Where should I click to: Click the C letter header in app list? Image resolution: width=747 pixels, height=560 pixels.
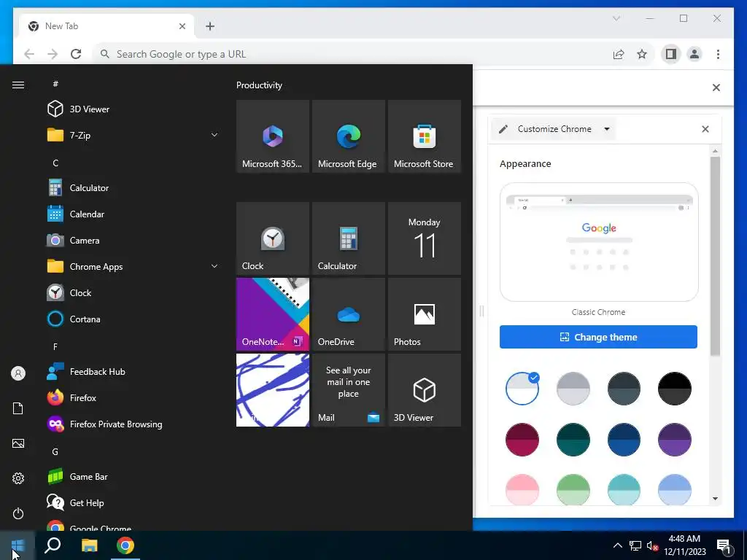pyautogui.click(x=55, y=163)
